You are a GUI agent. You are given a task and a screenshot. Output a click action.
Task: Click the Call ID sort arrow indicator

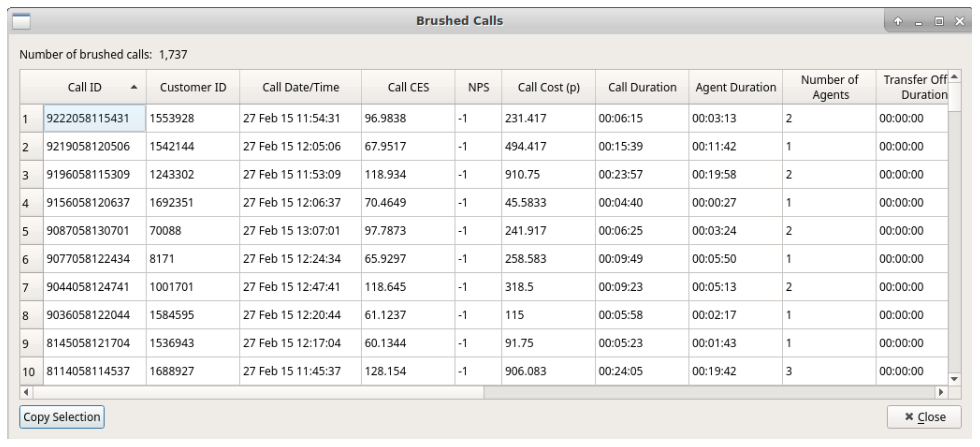point(134,87)
